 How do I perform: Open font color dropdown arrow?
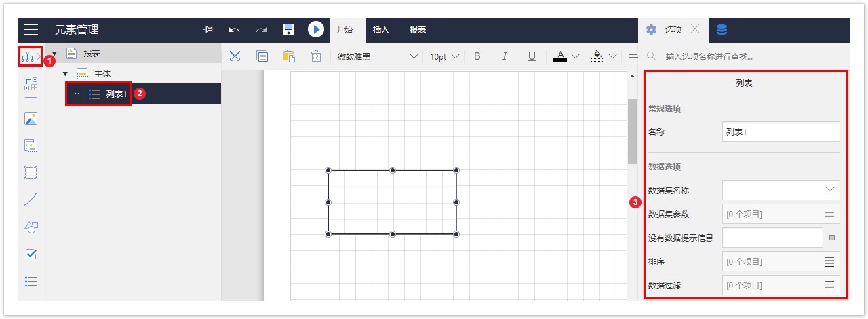(576, 56)
